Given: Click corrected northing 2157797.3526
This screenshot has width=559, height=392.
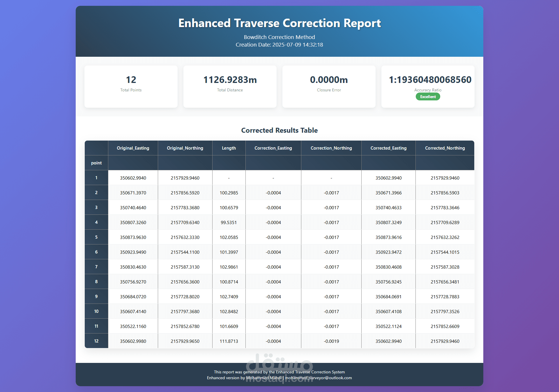Looking at the screenshot, I should coord(445,311).
